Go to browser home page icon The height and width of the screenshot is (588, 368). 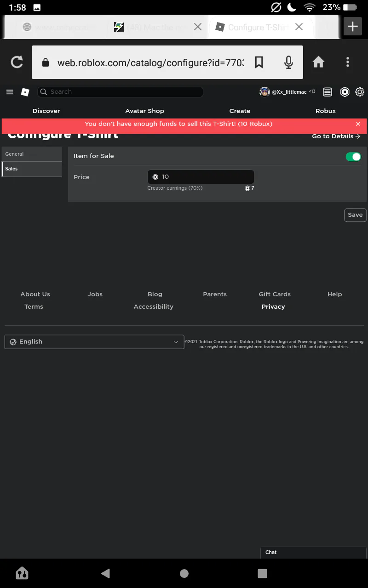(x=318, y=62)
